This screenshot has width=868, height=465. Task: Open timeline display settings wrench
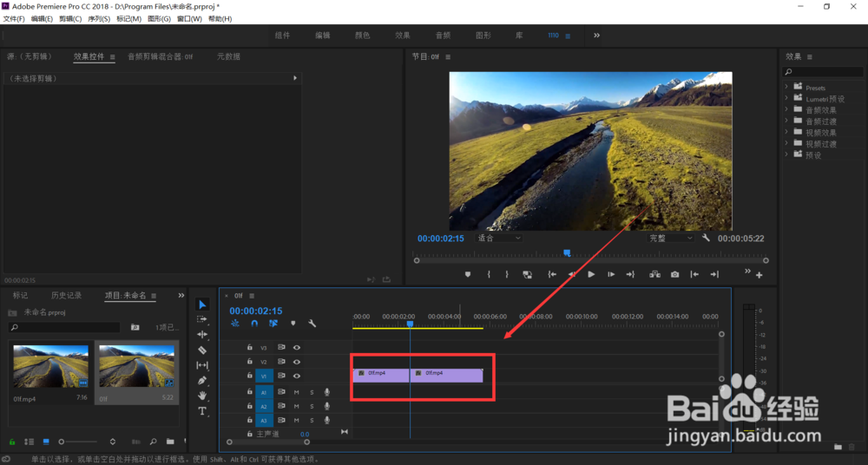click(312, 324)
